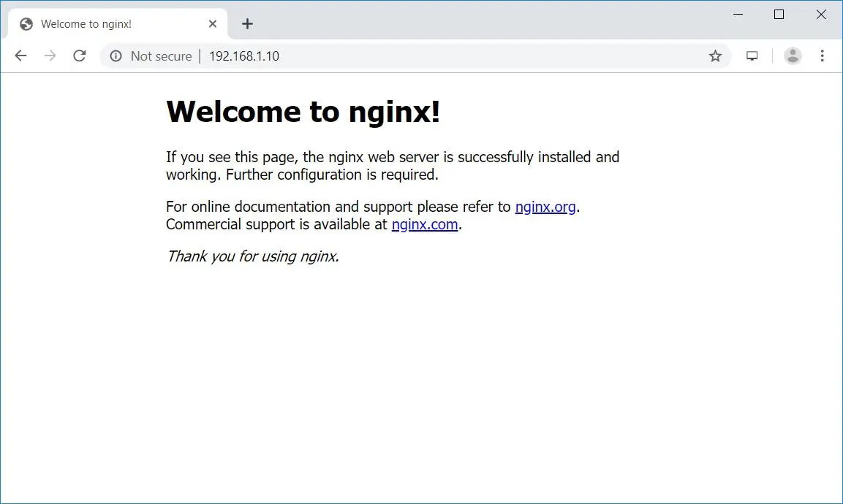Open Chrome's three-dot menu

click(x=822, y=56)
